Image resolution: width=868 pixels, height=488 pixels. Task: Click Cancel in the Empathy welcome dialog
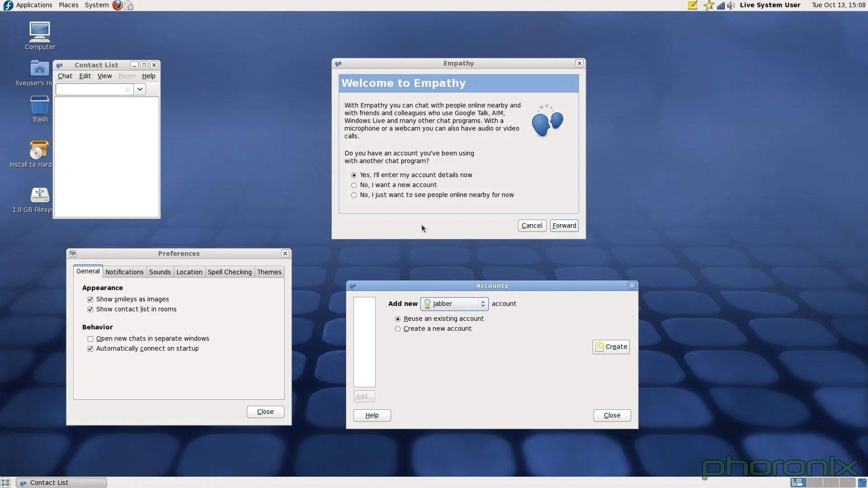(532, 226)
